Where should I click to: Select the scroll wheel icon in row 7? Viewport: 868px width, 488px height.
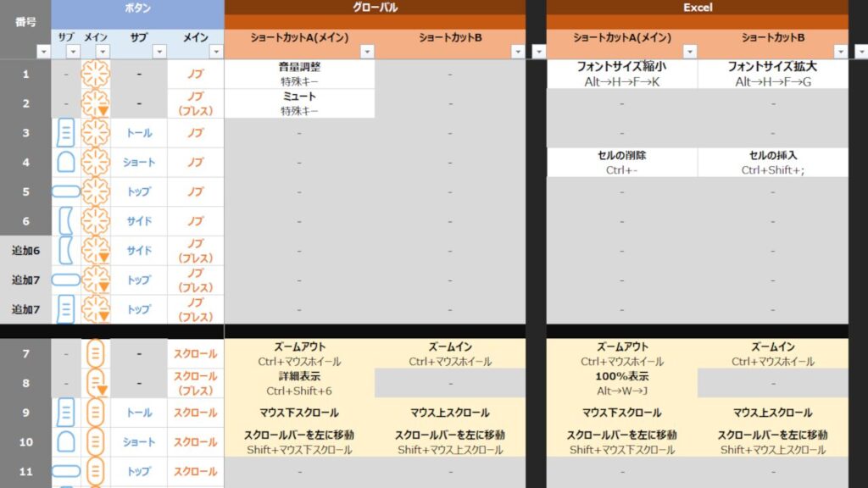[x=95, y=353]
